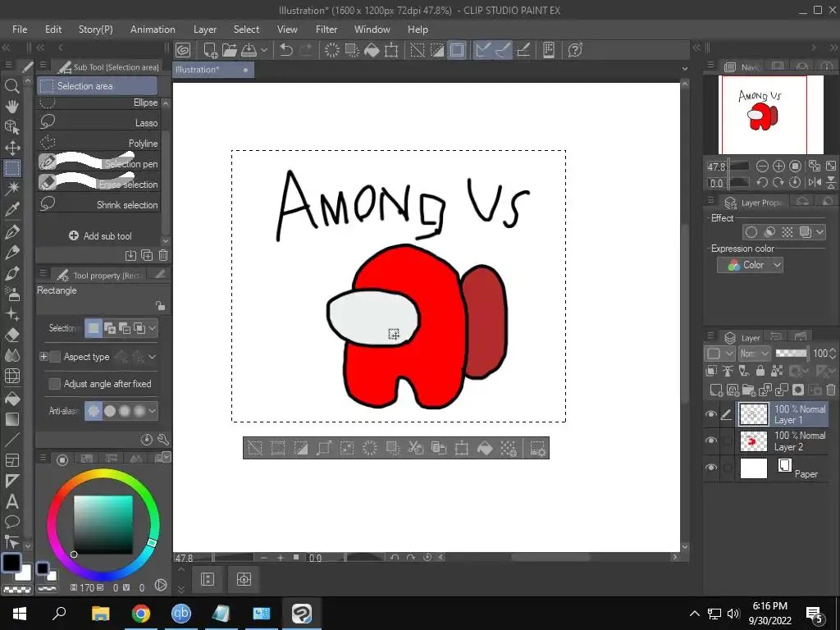Select the Move layer tool
Viewport: 840px width, 630px height.
tap(11, 148)
